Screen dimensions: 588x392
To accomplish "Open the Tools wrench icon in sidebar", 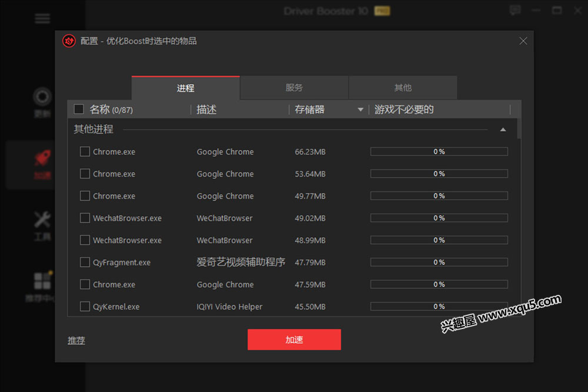I will [42, 220].
